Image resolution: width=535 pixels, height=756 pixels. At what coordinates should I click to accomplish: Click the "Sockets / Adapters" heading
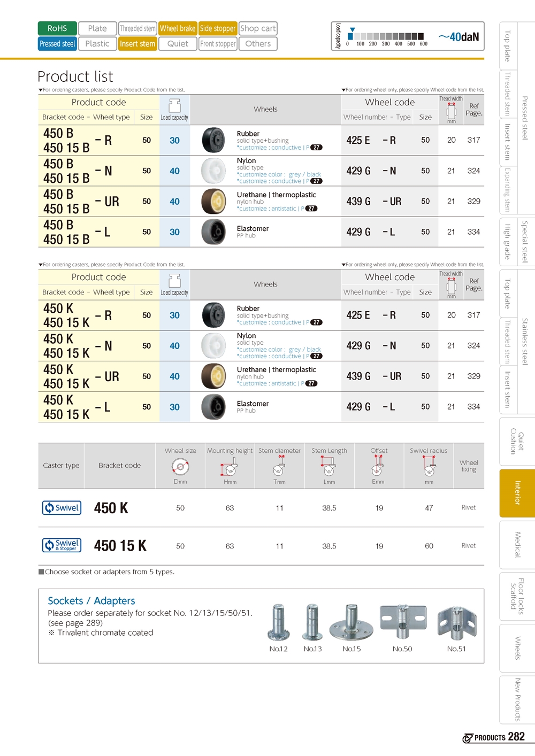click(91, 601)
